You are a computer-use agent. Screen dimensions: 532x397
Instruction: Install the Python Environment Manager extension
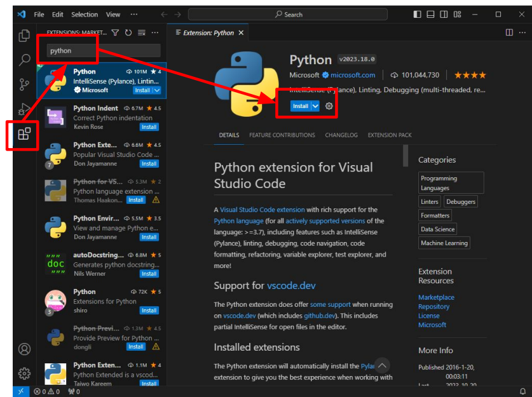click(x=149, y=237)
